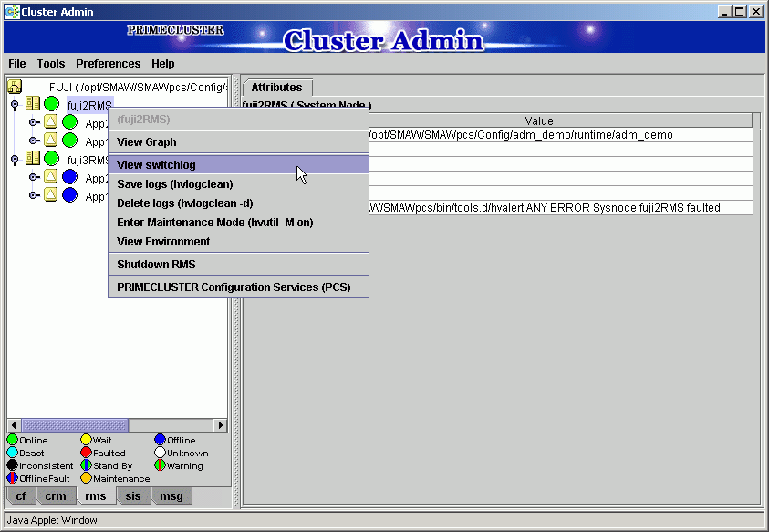Click the second application triangle icon under fuji2RMS
The width and height of the screenshot is (769, 532).
pos(50,140)
